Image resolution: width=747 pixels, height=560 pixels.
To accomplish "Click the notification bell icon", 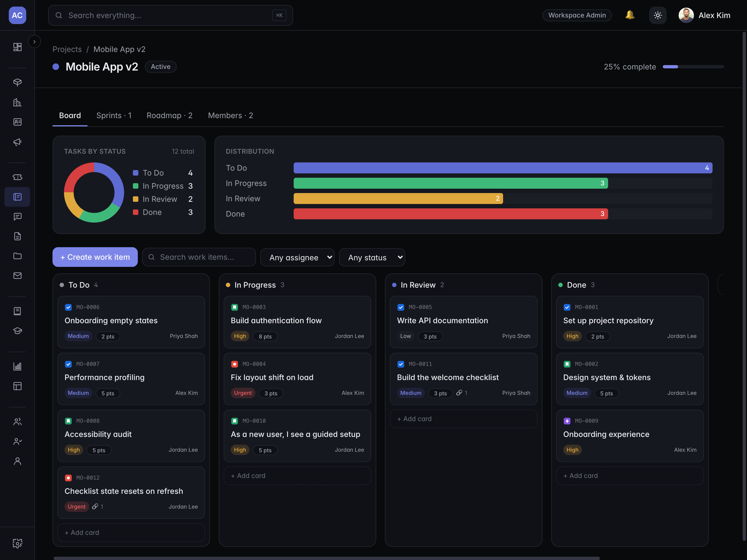I will (x=629, y=15).
